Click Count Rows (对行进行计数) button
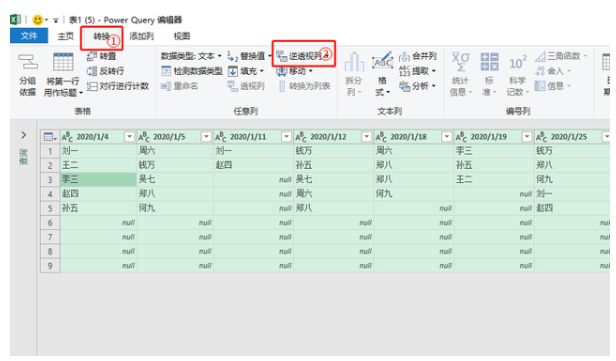Image resolution: width=616 pixels, height=361 pixels. click(118, 86)
